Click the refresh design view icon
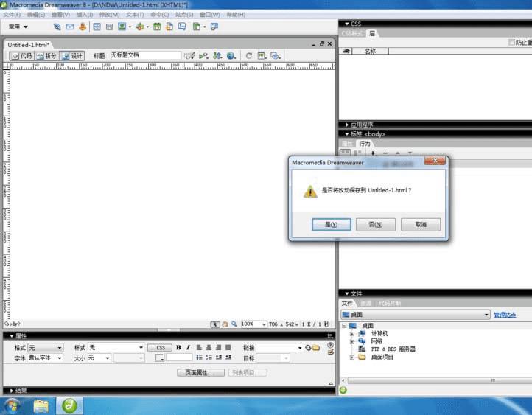Viewport: 532px width, 415px height. coord(249,55)
